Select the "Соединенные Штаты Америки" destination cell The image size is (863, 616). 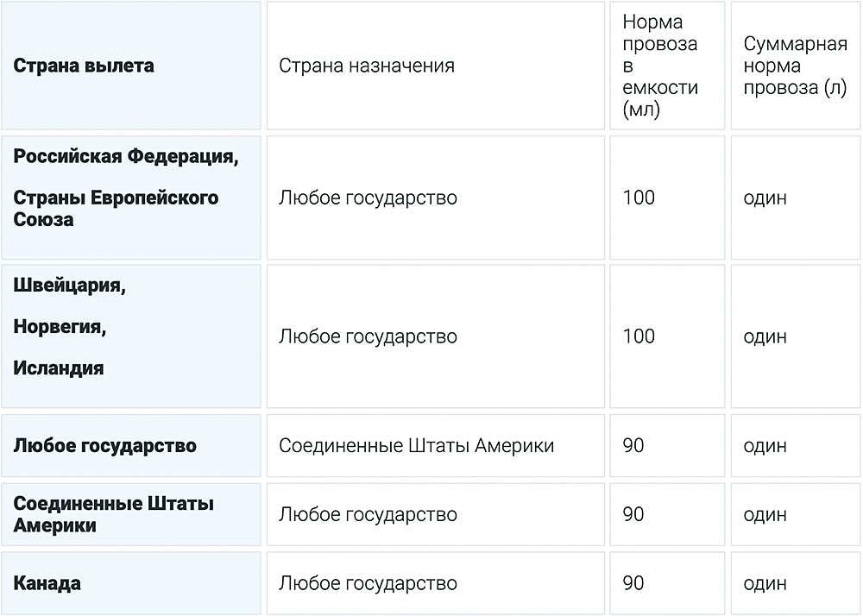click(x=416, y=446)
